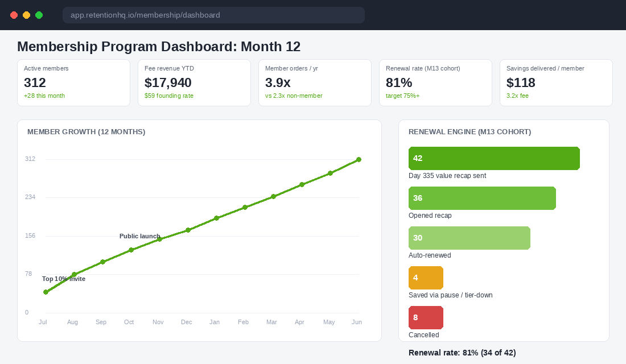Open the Renewal rate (M13 cohort) card
The image size is (626, 364).
[435, 83]
